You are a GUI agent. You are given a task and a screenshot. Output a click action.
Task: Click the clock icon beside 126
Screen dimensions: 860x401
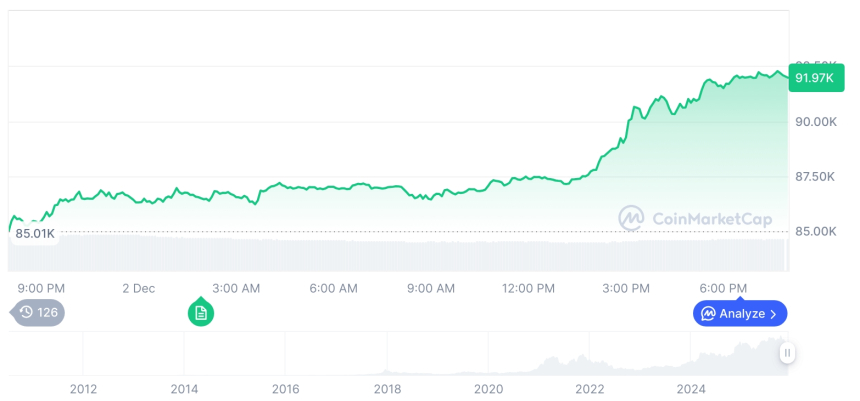pyautogui.click(x=26, y=313)
